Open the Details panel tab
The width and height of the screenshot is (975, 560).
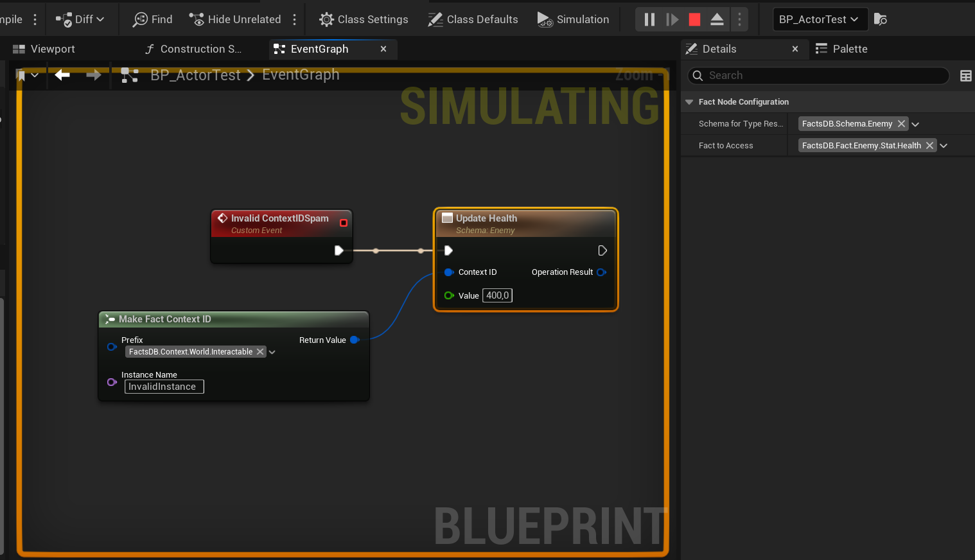(719, 49)
